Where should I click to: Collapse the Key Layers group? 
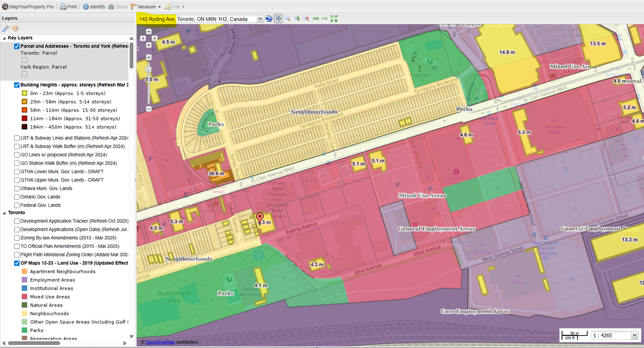point(5,38)
